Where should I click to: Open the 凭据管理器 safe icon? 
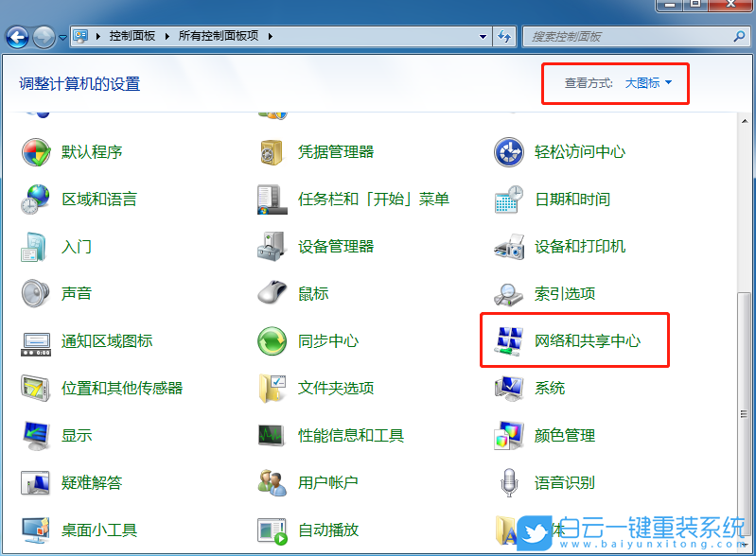point(272,152)
